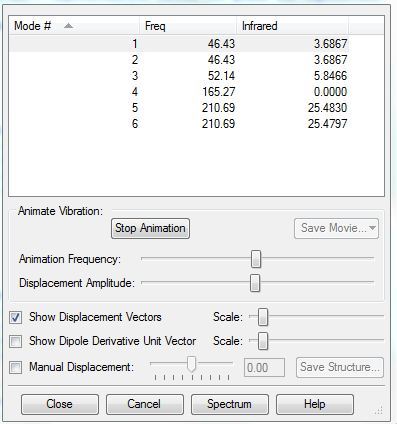The width and height of the screenshot is (397, 424).
Task: Click the Manual Displacement slider handle
Action: click(191, 364)
